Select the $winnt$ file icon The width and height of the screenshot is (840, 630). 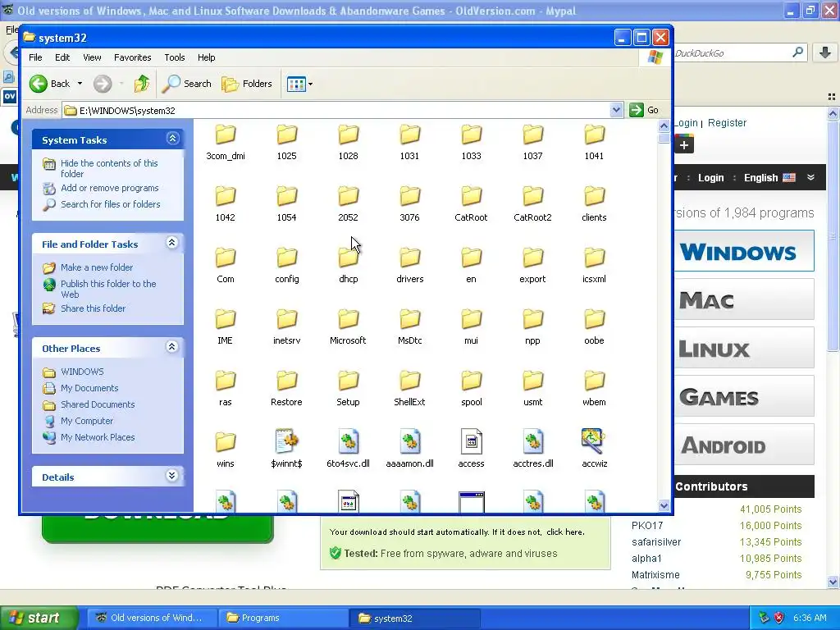click(x=287, y=442)
